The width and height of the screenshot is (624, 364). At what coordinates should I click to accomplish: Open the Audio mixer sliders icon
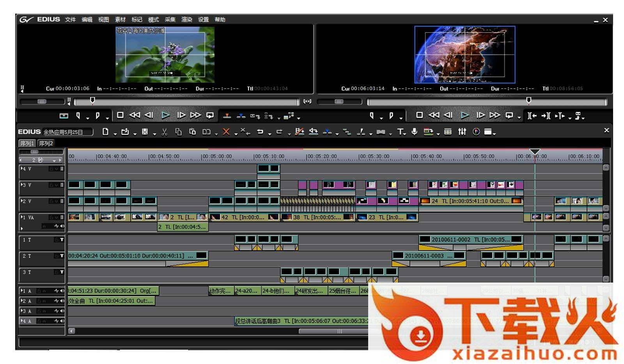coord(462,132)
